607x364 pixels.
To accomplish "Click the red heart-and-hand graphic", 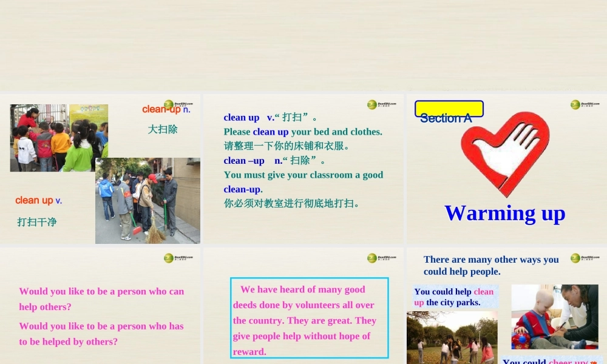I will pos(506,153).
